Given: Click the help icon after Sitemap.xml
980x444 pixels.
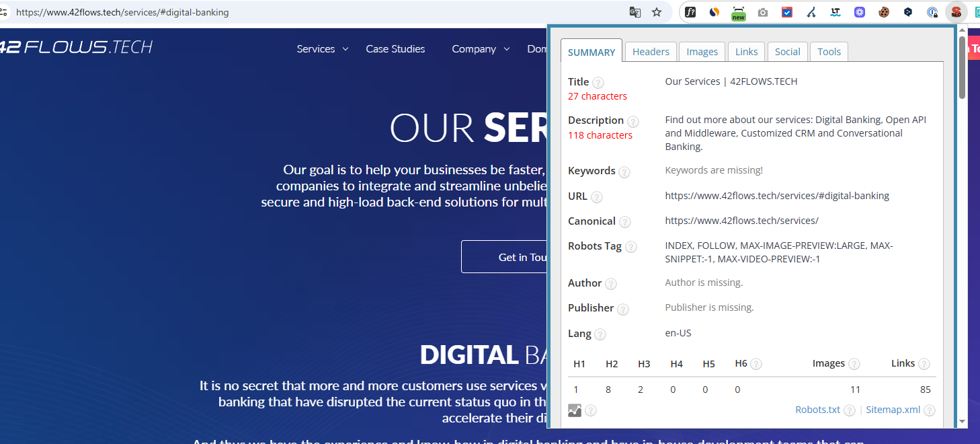Looking at the screenshot, I should (x=930, y=410).
